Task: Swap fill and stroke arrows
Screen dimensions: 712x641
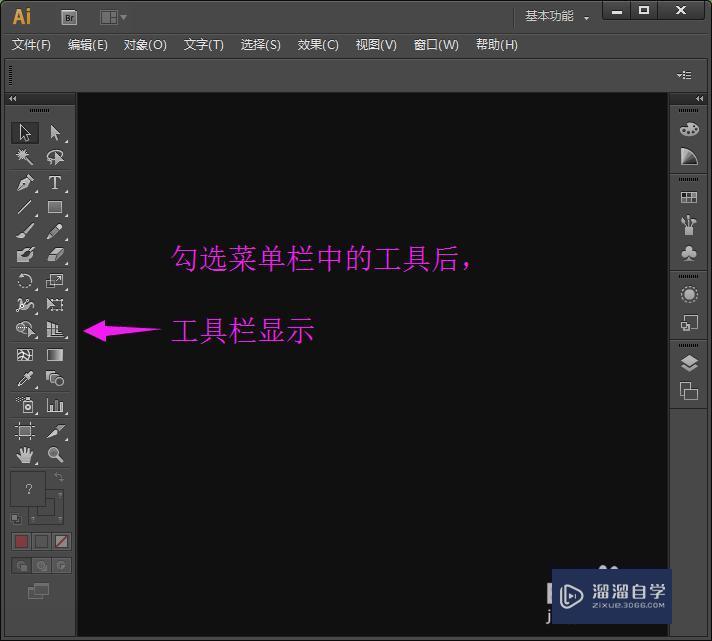Action: click(59, 477)
